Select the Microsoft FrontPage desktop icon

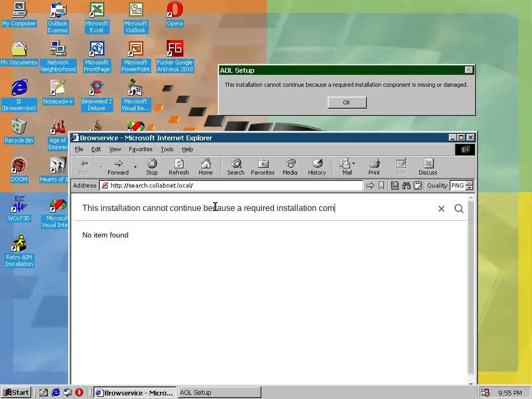(x=97, y=56)
